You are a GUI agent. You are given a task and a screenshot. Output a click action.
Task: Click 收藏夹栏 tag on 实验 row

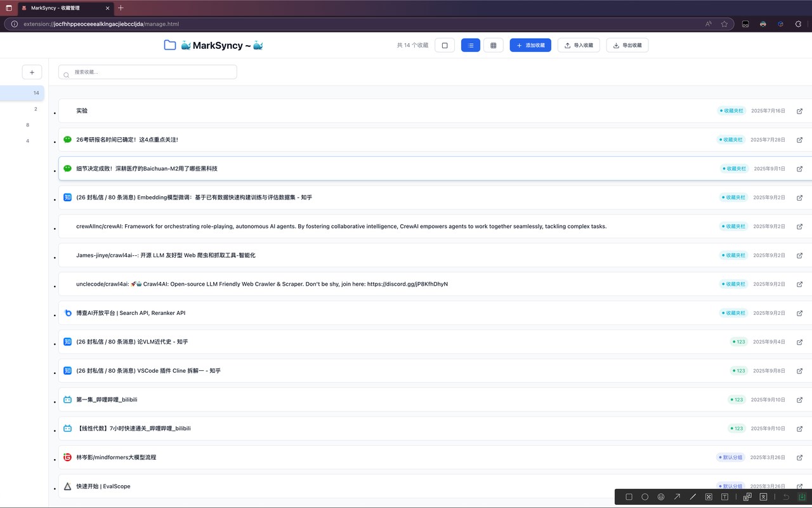tap(731, 111)
